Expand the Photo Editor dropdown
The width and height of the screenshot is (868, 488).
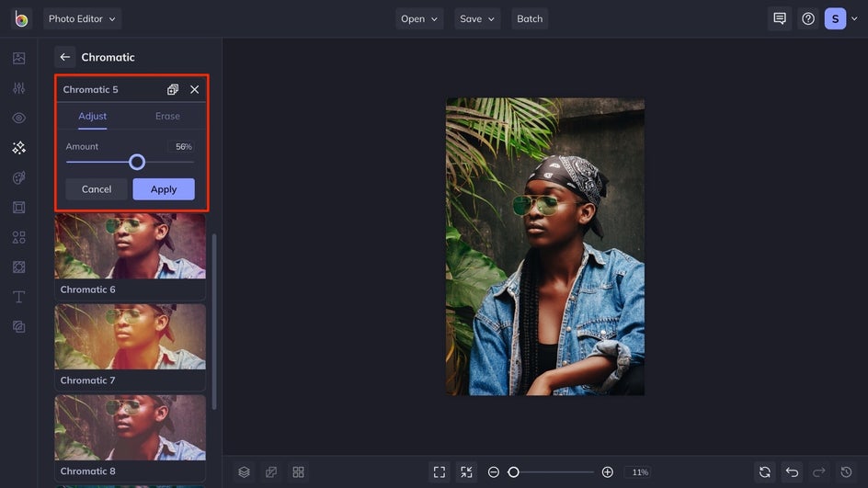pos(82,18)
